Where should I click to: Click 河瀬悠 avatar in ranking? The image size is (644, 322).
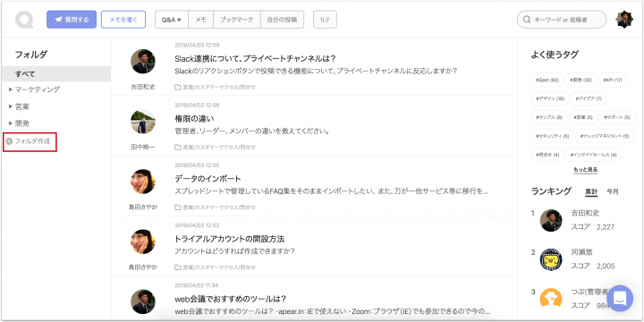pos(551,259)
